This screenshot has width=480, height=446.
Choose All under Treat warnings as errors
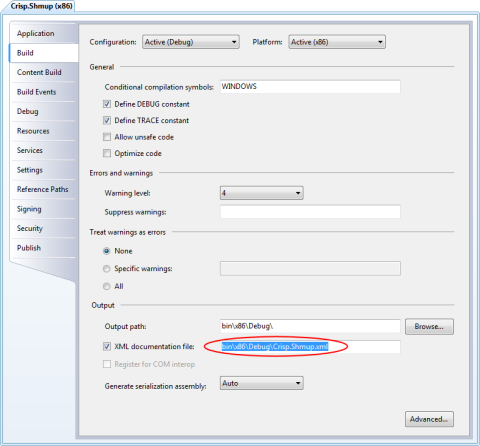(107, 286)
